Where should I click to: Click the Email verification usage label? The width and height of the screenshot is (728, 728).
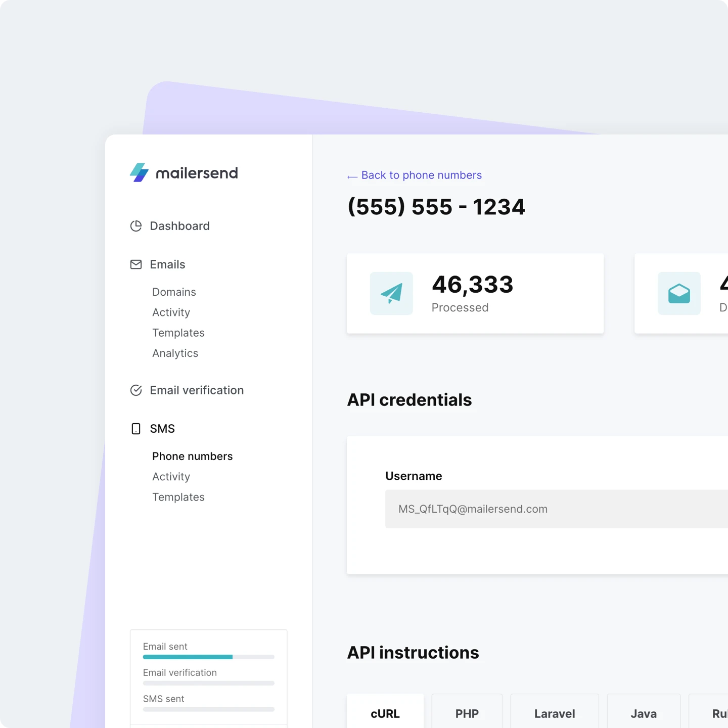(180, 673)
